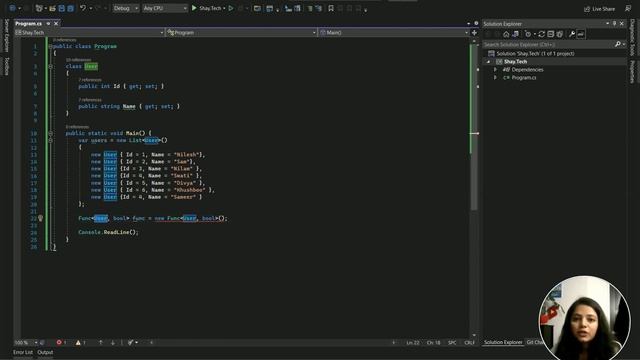Open the Toolbox side tab

coord(6,66)
